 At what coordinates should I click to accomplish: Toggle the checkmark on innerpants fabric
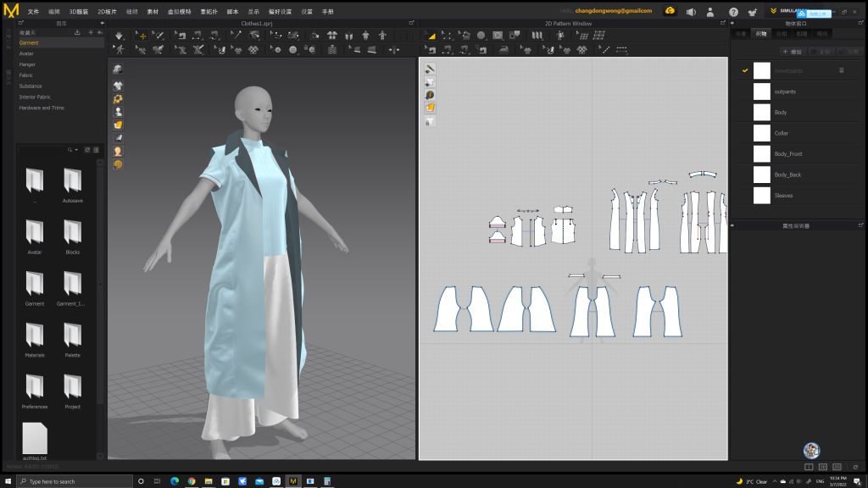click(745, 70)
